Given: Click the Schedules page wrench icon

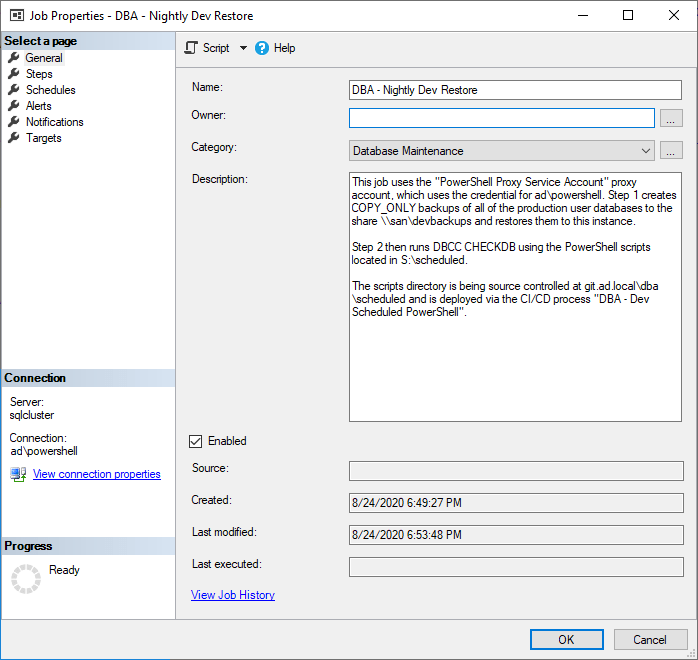Looking at the screenshot, I should (x=14, y=89).
